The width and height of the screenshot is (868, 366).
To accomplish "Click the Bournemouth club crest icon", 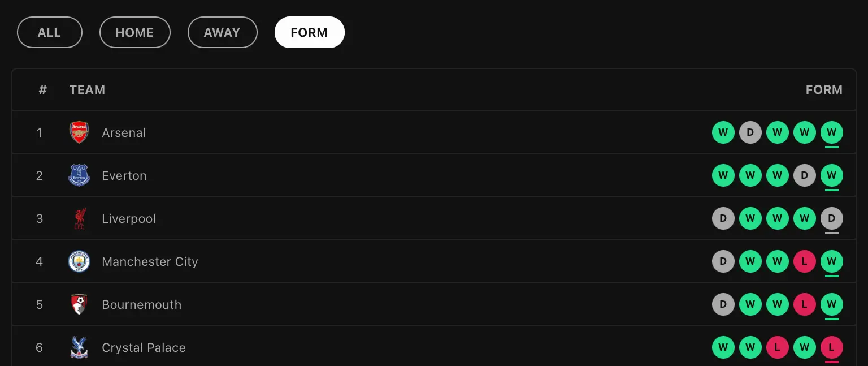I will tap(79, 304).
